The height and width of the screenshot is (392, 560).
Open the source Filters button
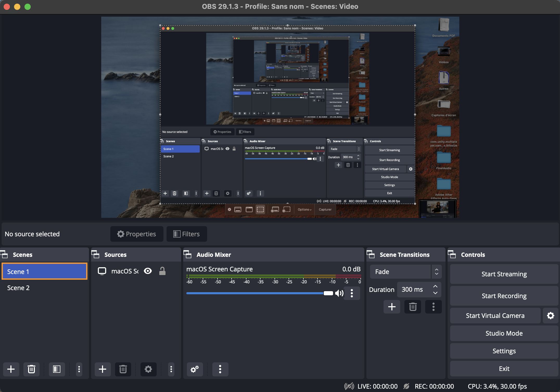[x=187, y=234]
